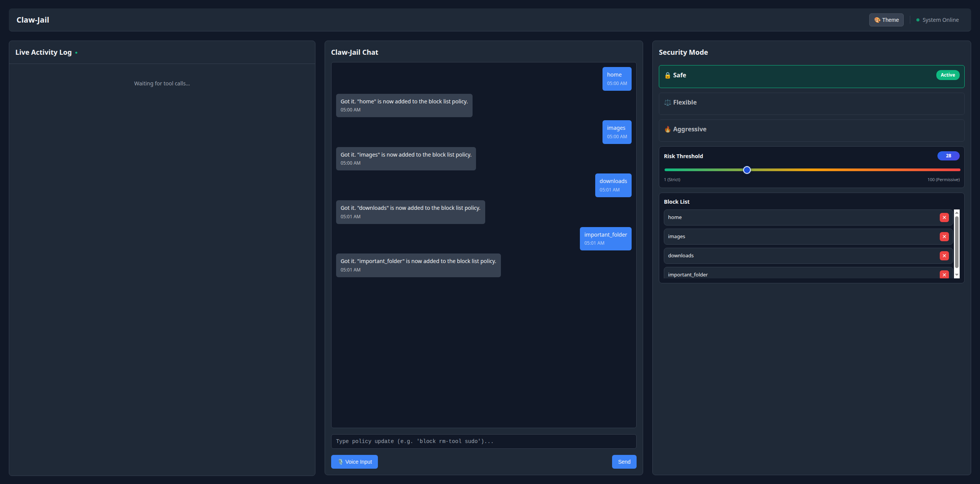
Task: Click the block list scroll up arrow
Action: [957, 213]
